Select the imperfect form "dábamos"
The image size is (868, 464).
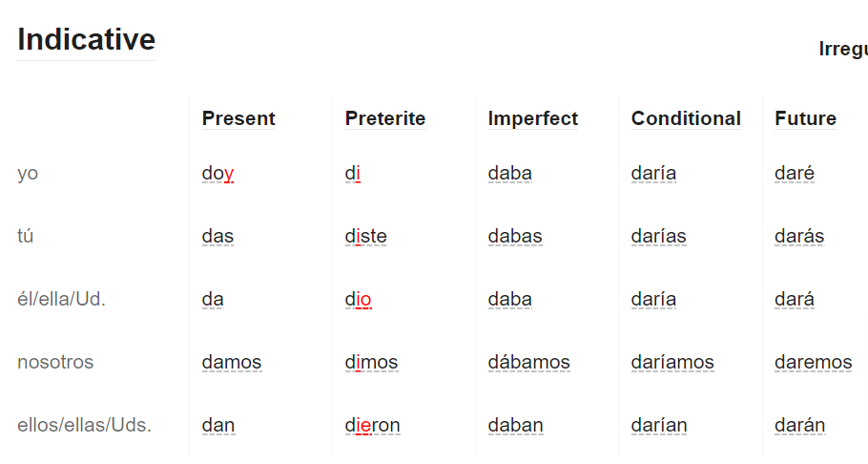528,363
